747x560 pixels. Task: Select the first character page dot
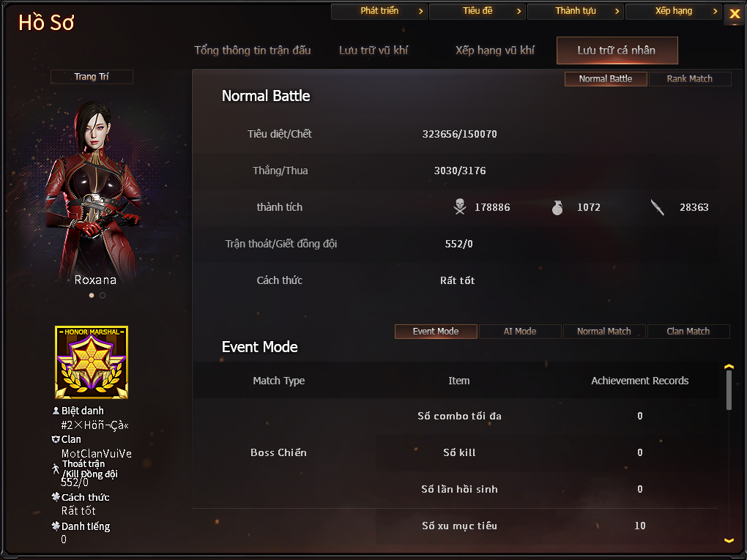[x=92, y=295]
